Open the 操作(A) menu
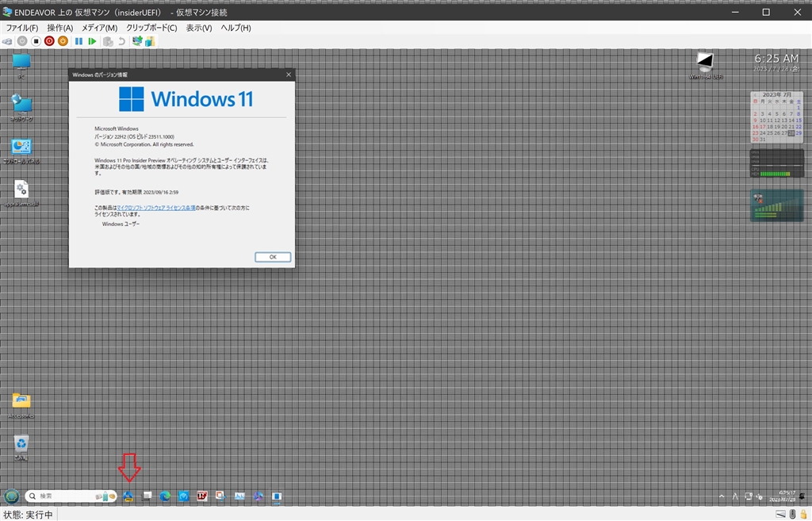The width and height of the screenshot is (812, 521). (x=60, y=28)
